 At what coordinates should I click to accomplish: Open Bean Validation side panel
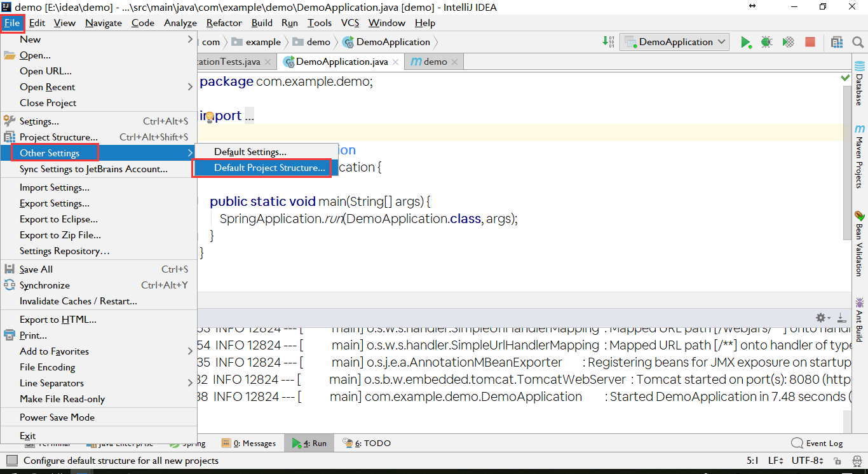[x=860, y=244]
